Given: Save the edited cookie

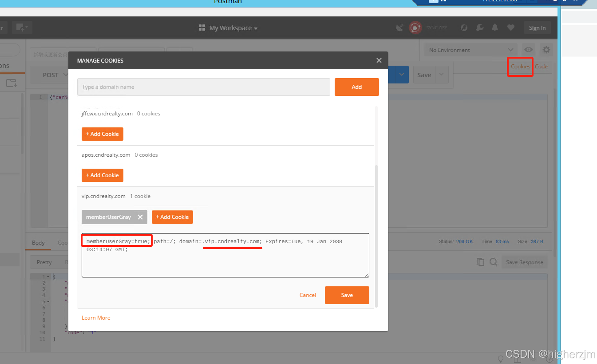Looking at the screenshot, I should click(x=347, y=295).
